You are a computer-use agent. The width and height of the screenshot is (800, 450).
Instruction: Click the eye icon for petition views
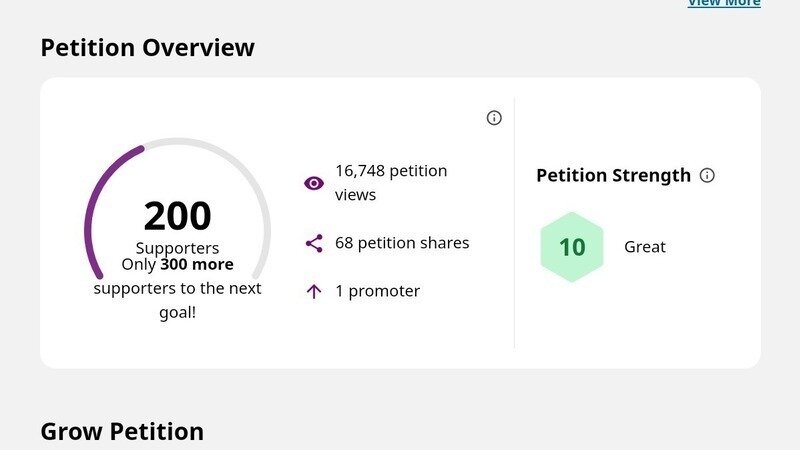click(314, 183)
